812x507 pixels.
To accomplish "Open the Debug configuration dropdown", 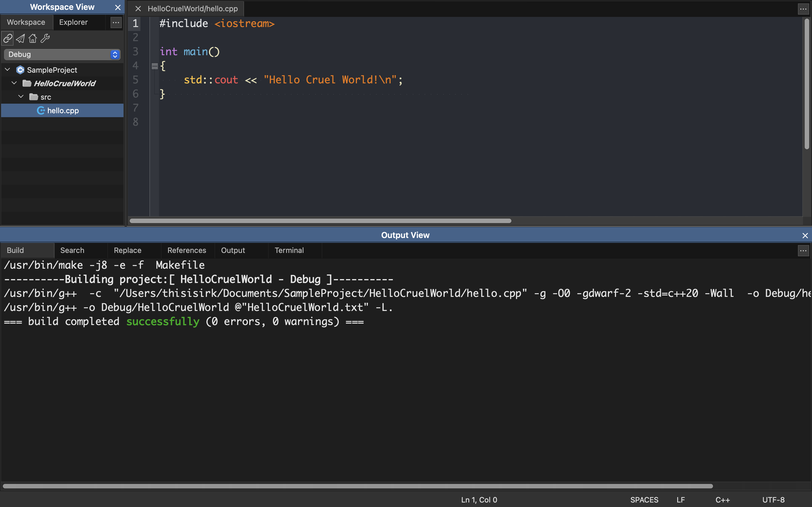I will click(x=62, y=54).
